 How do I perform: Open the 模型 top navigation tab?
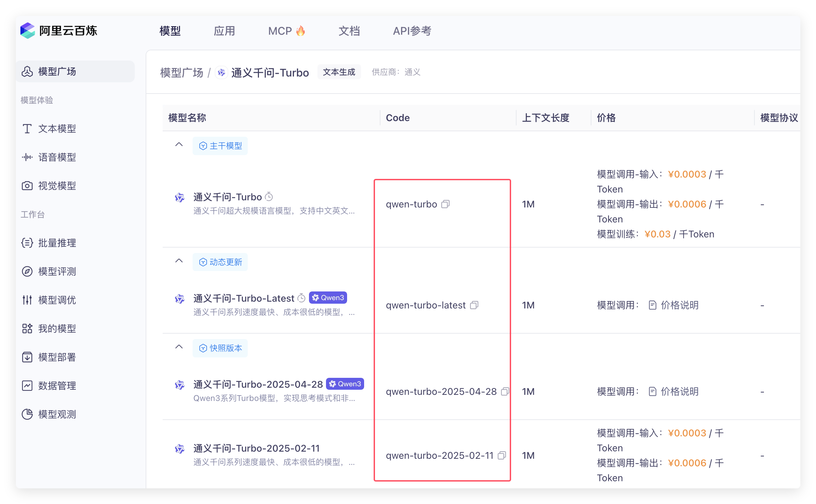coord(170,31)
